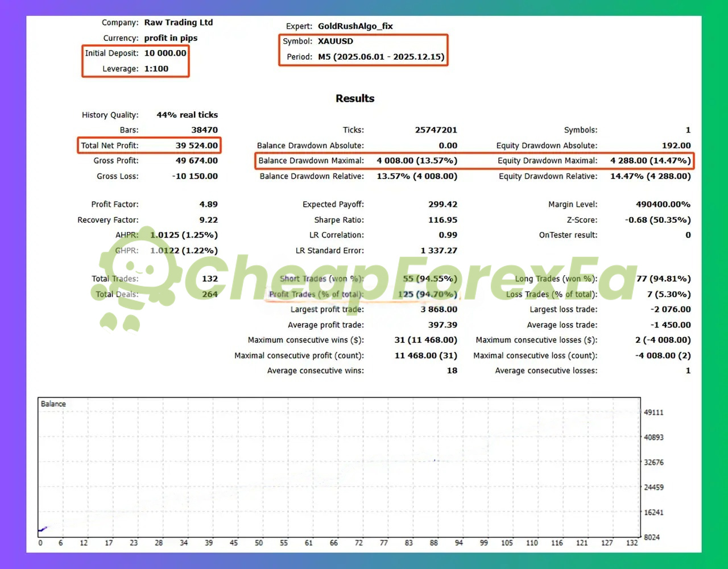The width and height of the screenshot is (728, 569).
Task: Select Loss Trades value 7 (5.30%)
Action: click(669, 294)
